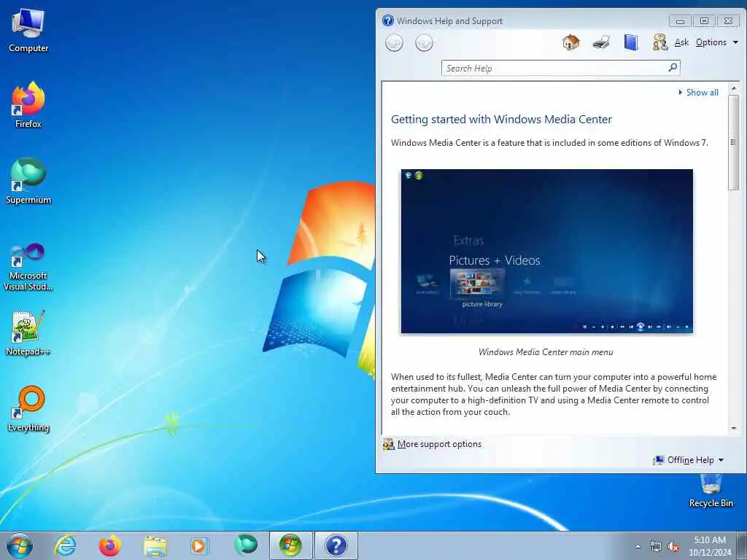The image size is (747, 560).
Task: Open Help and Support home page
Action: 570,42
